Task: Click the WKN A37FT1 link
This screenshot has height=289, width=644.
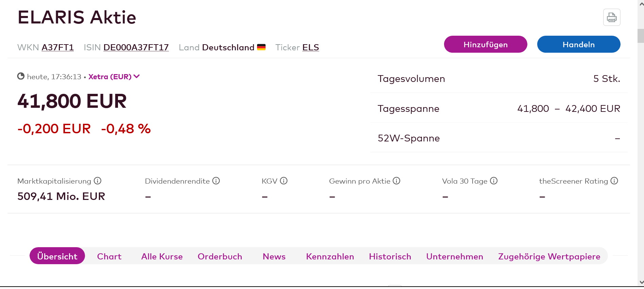Action: point(57,47)
